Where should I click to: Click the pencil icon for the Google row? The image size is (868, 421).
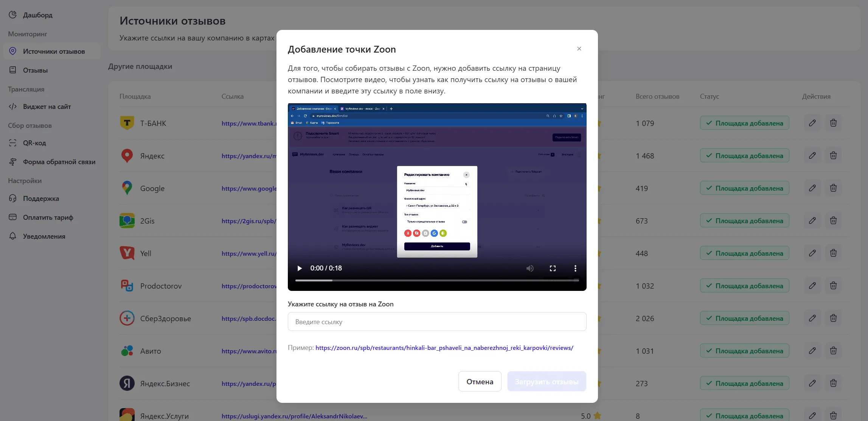pos(812,188)
